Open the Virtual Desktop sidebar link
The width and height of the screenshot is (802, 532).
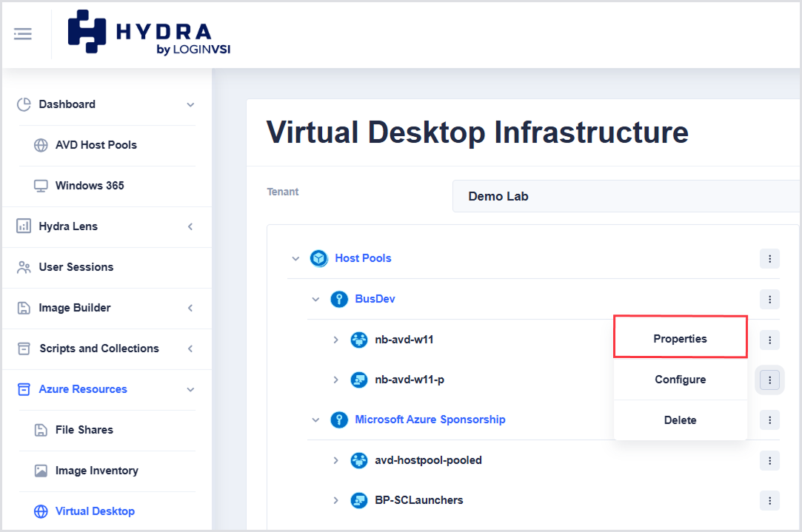pyautogui.click(x=95, y=511)
